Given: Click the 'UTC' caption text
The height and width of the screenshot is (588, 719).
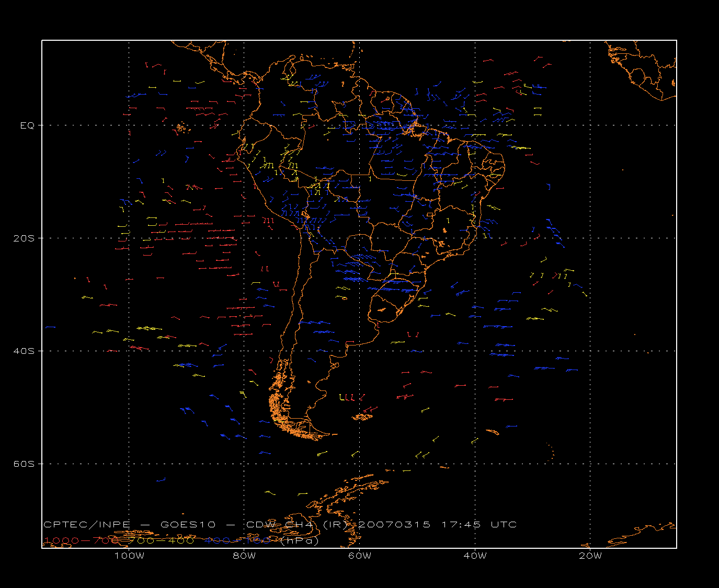Looking at the screenshot, I should pyautogui.click(x=504, y=525).
